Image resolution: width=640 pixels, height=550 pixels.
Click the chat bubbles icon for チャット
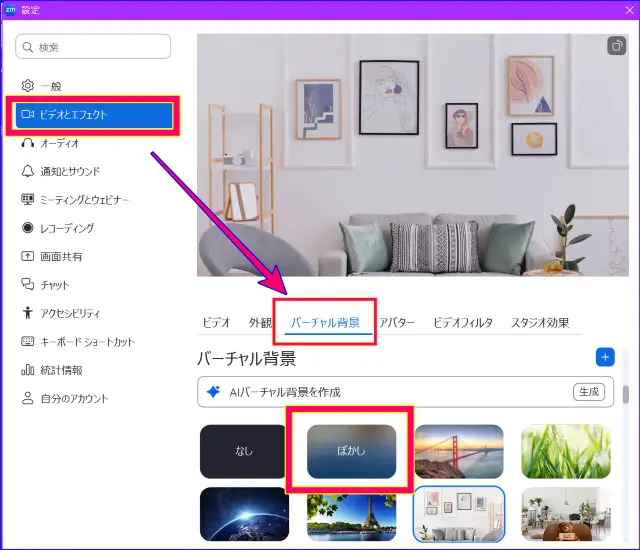tap(28, 284)
